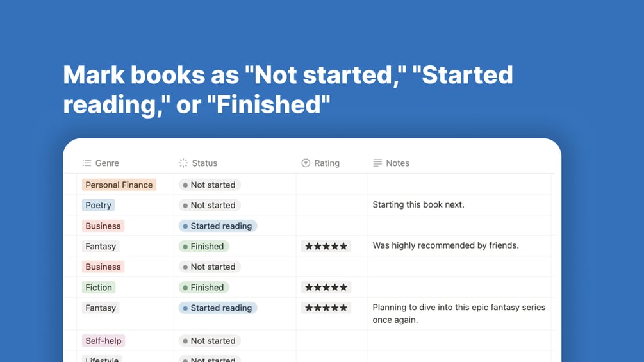Click the empty Rating cell in the Personal Finance row

point(331,185)
